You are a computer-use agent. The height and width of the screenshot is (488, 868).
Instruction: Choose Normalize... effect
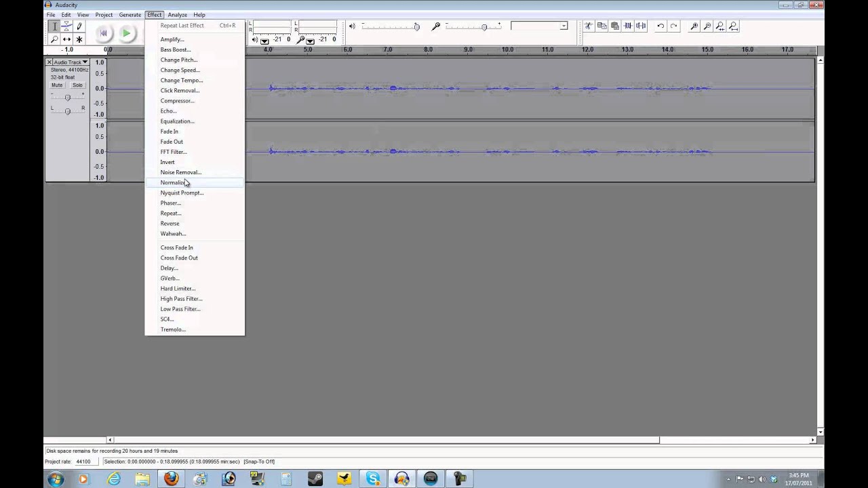195,182
